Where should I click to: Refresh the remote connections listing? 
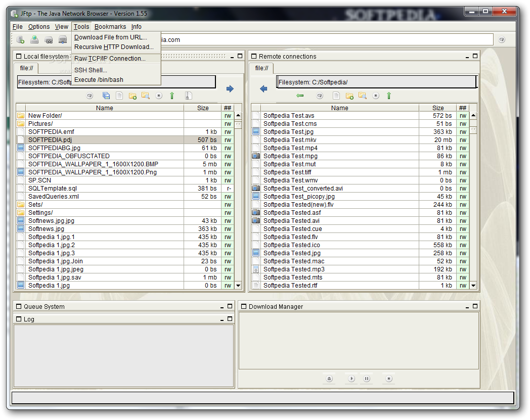(320, 96)
